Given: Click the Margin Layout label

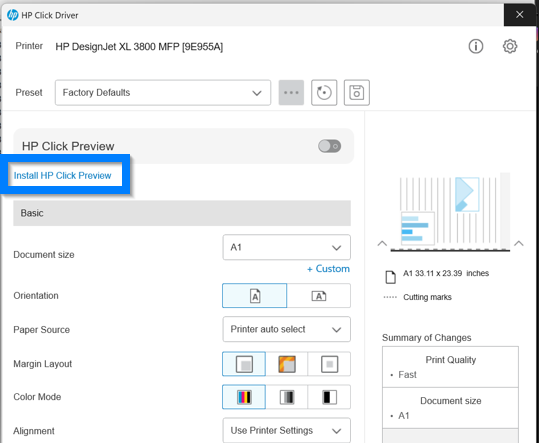Looking at the screenshot, I should [x=43, y=364].
